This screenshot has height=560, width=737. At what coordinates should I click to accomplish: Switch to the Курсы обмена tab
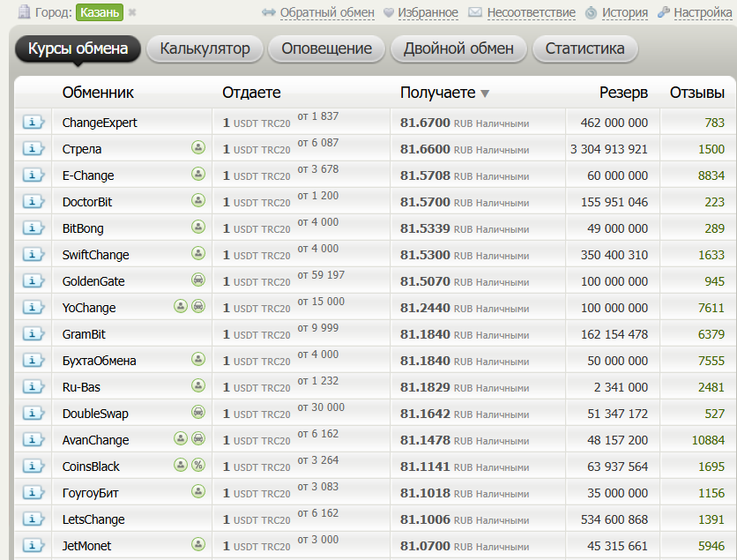click(78, 49)
